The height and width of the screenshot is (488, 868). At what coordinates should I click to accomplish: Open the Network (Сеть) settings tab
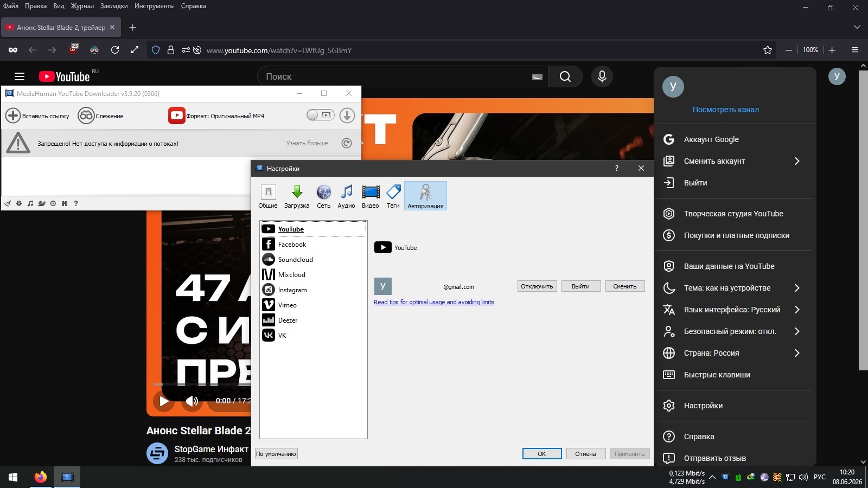click(x=324, y=196)
